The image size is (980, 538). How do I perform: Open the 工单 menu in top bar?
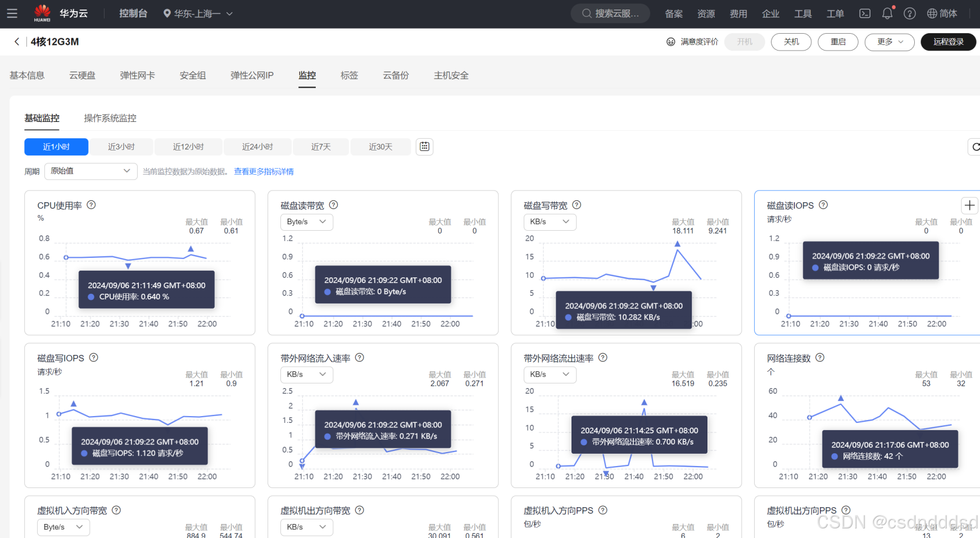click(x=836, y=13)
